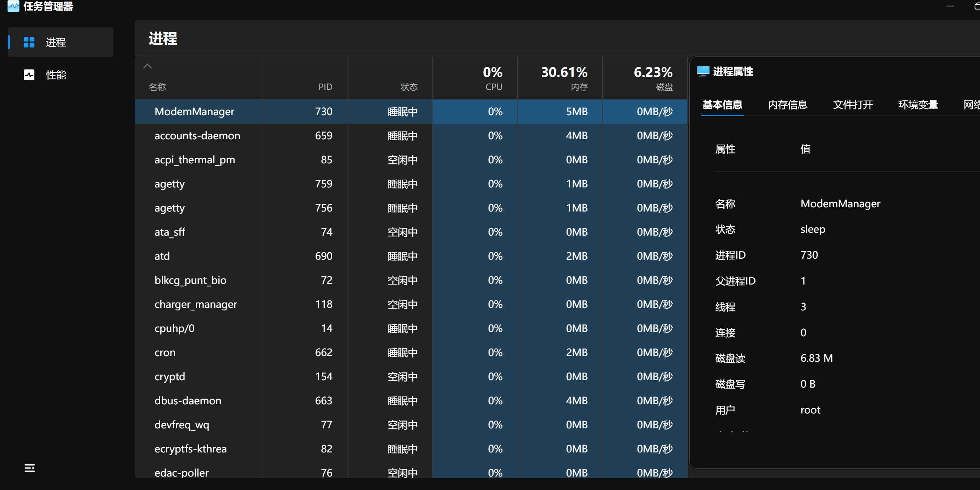Screen dimensions: 980x490
Task: Select the accounts-daemon process row
Action: coord(197,136)
